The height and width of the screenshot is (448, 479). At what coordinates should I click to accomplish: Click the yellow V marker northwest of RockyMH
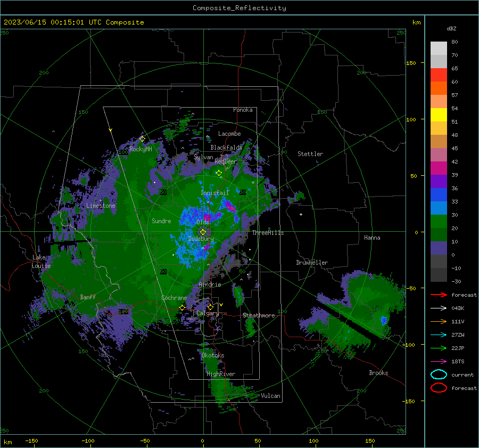coord(110,130)
